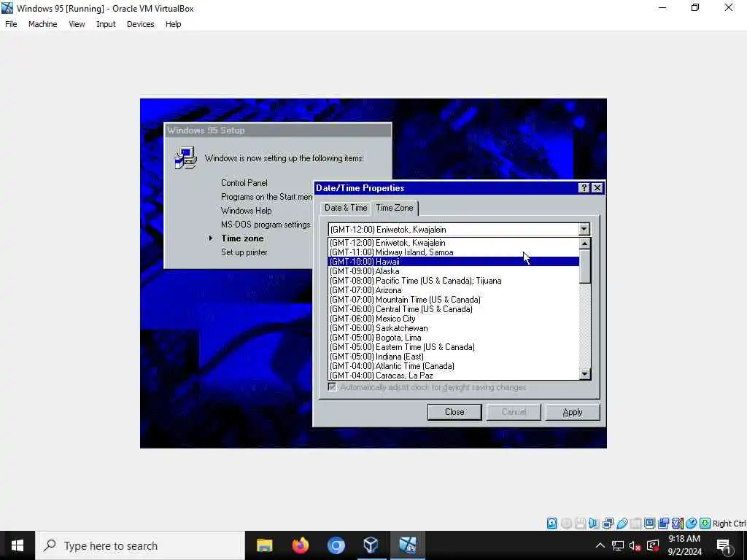747x560 pixels.
Task: Collapse the time zone dropdown arrow
Action: point(584,230)
